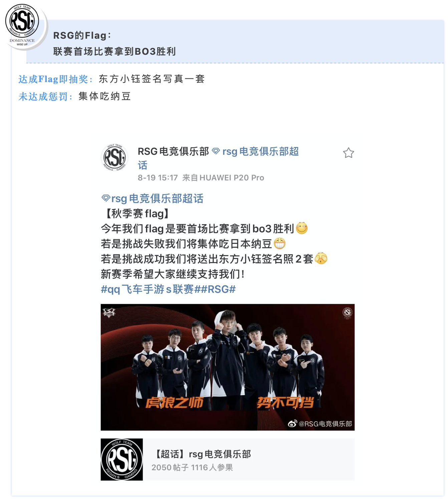Open the RSG电竞俱乐部 poster avatar
Viewport: 448px width, 499px height.
pos(115,157)
